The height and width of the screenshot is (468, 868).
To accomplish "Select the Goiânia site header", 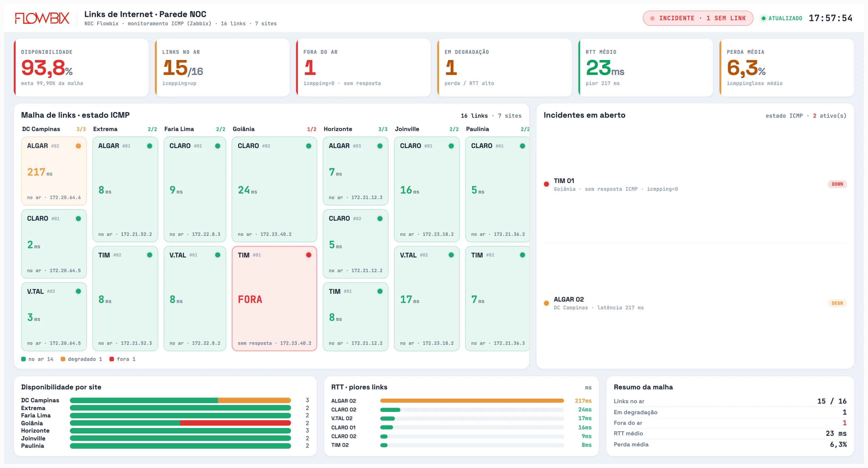I will click(274, 129).
